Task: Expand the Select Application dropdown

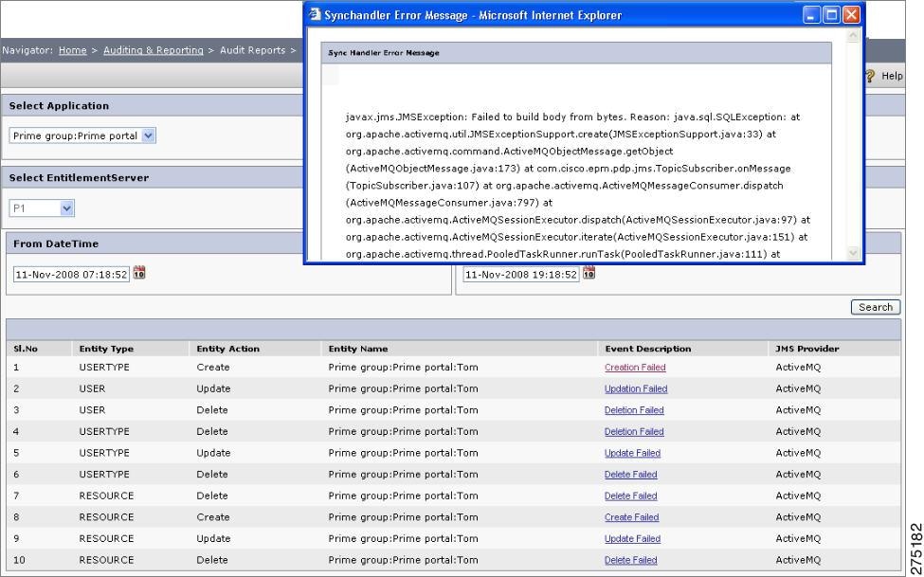Action: pos(149,135)
